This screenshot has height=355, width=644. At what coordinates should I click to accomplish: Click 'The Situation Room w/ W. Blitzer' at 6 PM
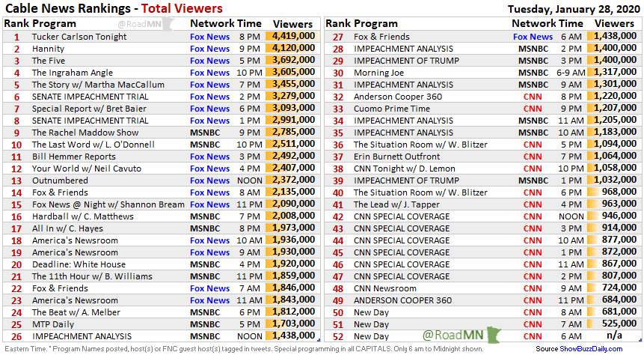pyautogui.click(x=420, y=192)
